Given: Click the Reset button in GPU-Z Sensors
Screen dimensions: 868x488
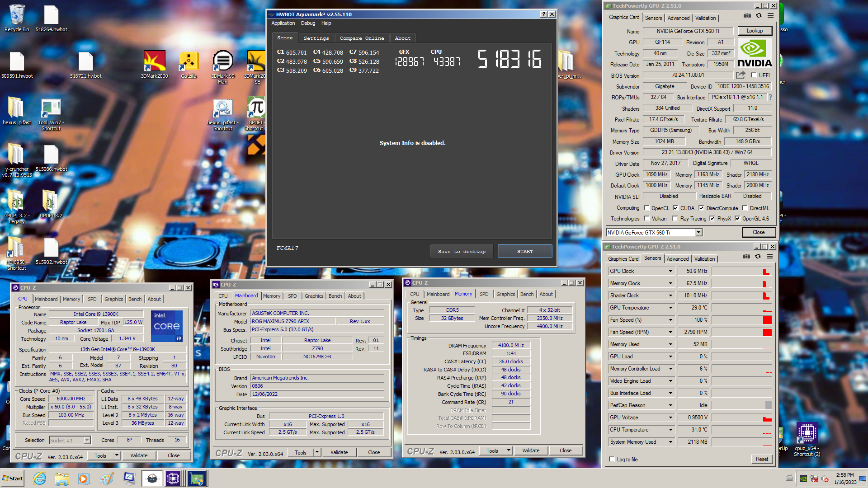Looking at the screenshot, I should tap(762, 459).
